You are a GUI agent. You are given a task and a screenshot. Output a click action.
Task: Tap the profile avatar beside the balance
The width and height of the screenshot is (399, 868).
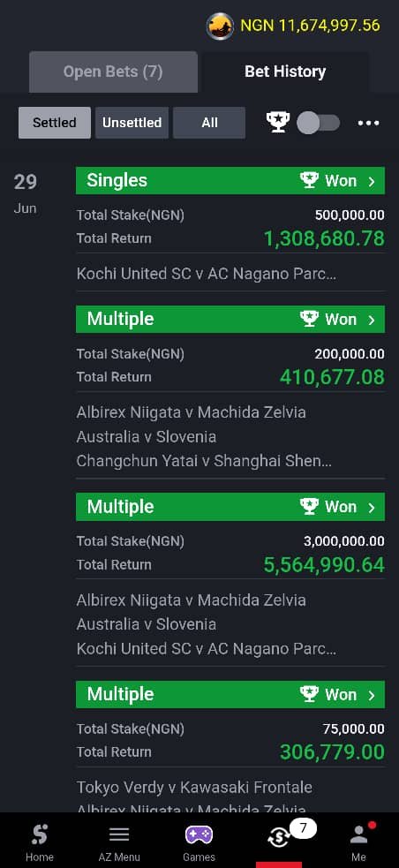point(220,26)
